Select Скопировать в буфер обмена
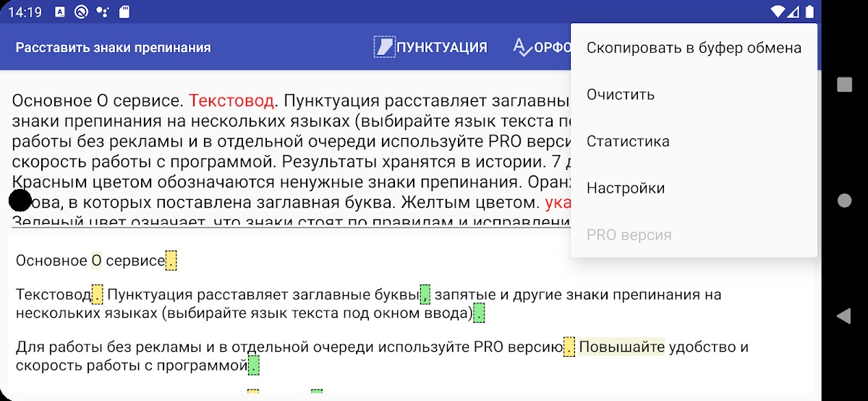This screenshot has height=401, width=868. click(694, 48)
